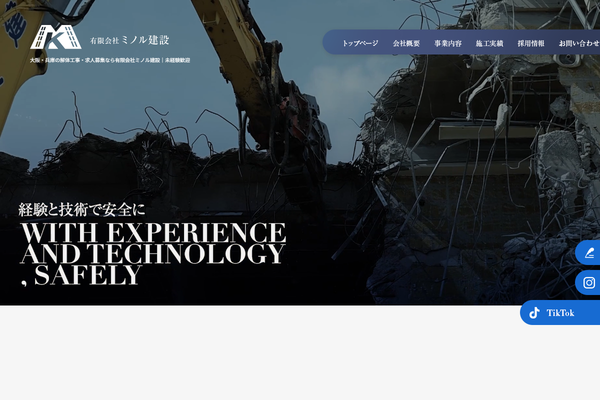
Task: Open 採用情報 menu item
Action: pyautogui.click(x=531, y=43)
